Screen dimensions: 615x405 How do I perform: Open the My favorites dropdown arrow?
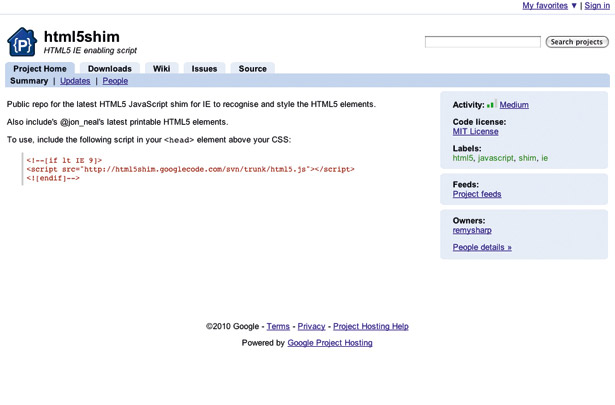pyautogui.click(x=574, y=5)
